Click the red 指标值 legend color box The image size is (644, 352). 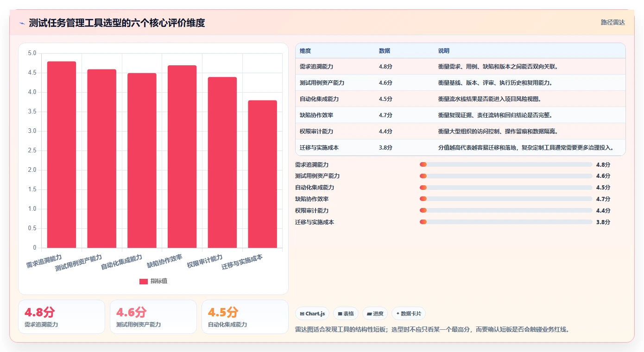(144, 281)
